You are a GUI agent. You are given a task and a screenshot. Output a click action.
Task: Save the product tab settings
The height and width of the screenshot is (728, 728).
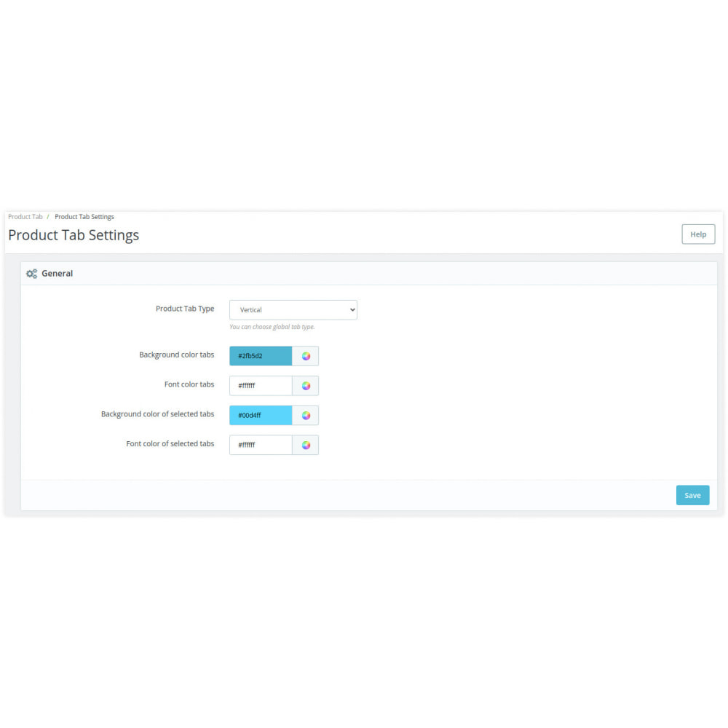pyautogui.click(x=692, y=495)
